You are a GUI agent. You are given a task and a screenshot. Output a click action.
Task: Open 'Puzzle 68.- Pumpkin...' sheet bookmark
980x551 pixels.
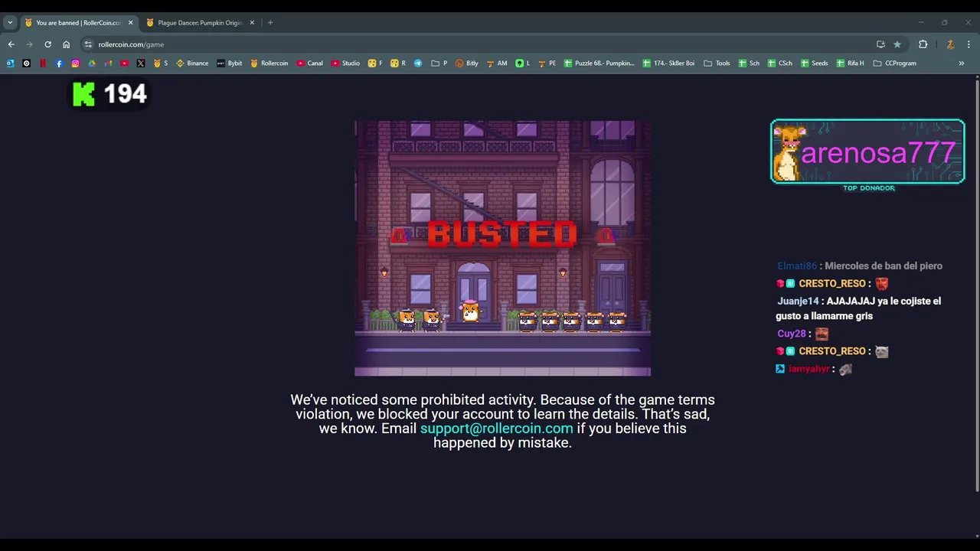599,64
